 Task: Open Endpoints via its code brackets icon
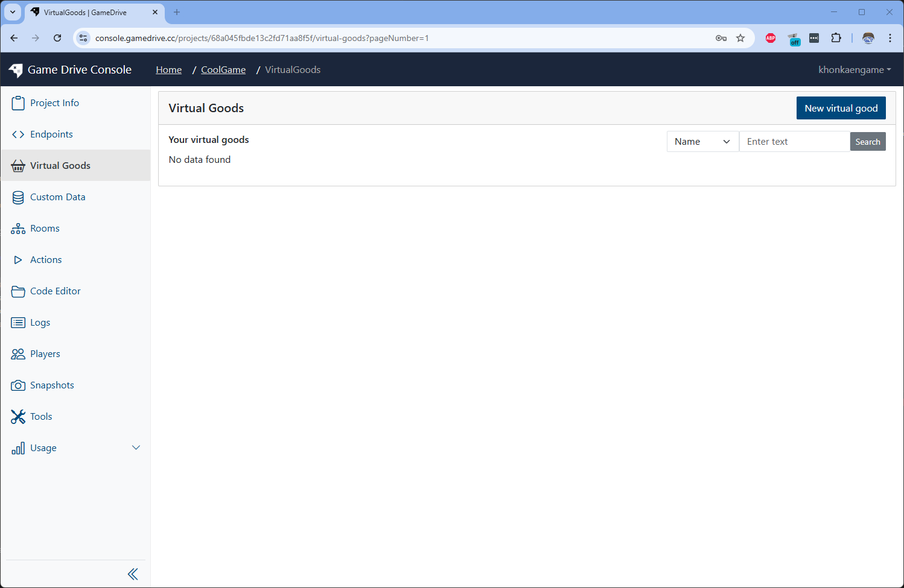click(x=18, y=134)
